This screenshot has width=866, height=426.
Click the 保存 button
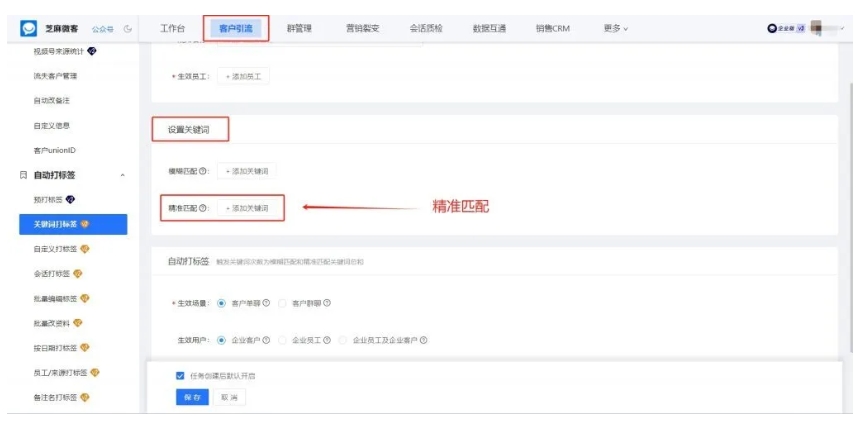point(192,397)
